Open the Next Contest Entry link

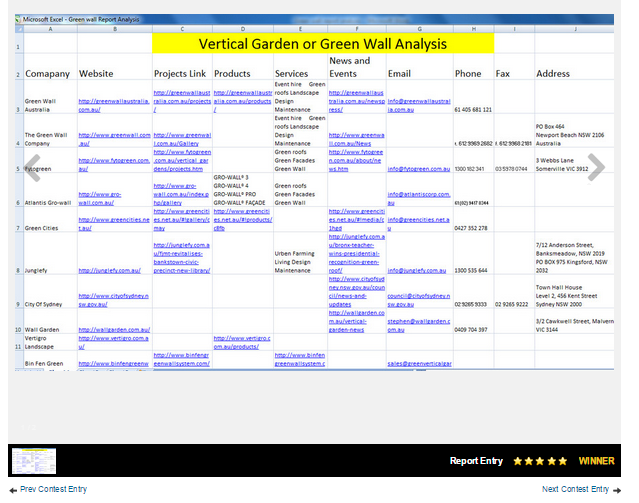(581, 489)
